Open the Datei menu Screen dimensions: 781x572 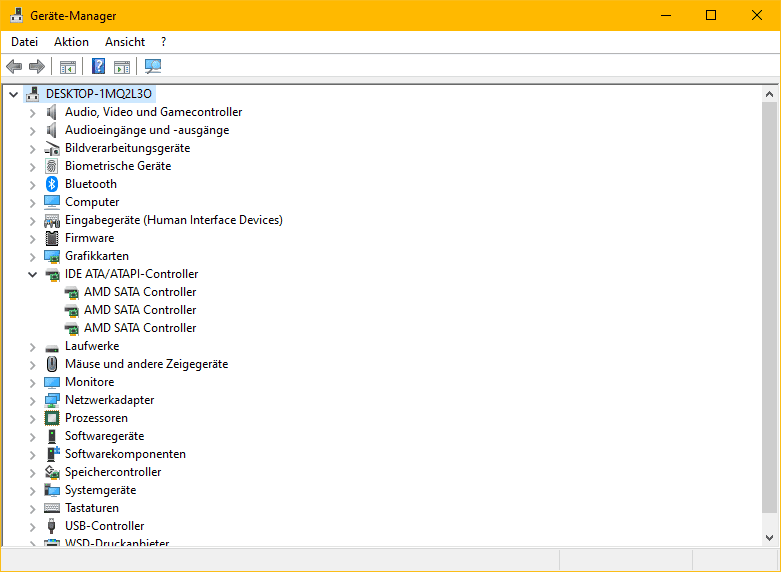point(24,42)
